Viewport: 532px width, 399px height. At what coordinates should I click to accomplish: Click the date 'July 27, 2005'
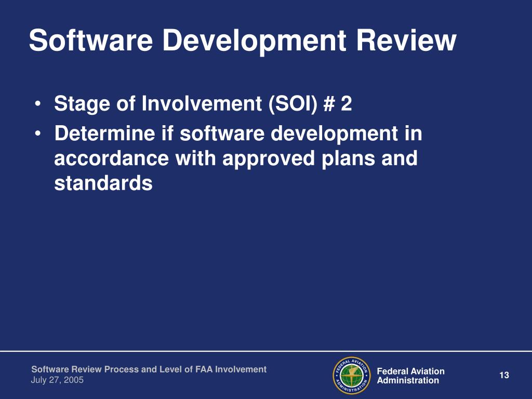[57, 380]
